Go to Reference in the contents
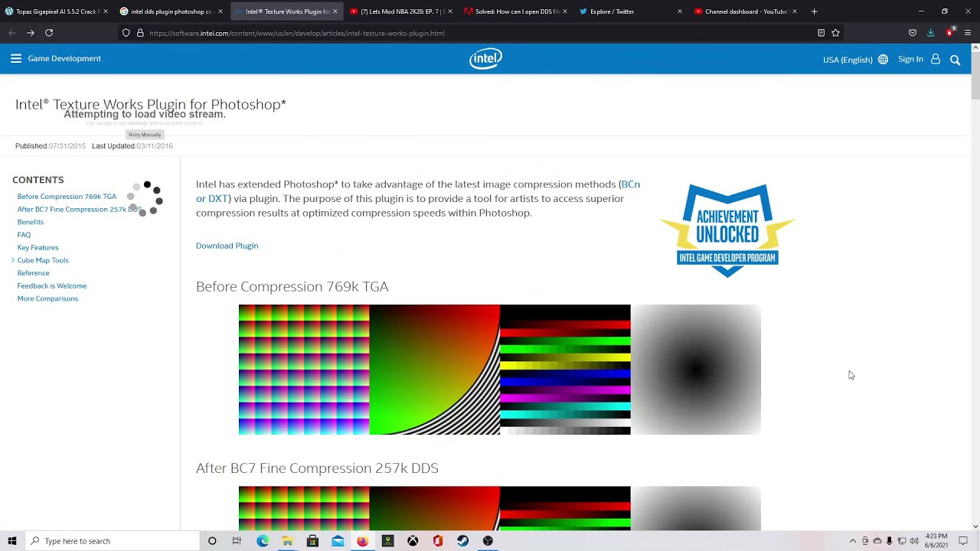980x551 pixels. point(33,273)
